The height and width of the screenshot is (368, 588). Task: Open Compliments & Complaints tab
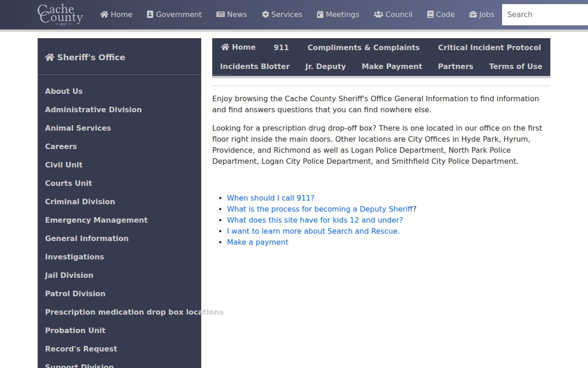point(363,47)
